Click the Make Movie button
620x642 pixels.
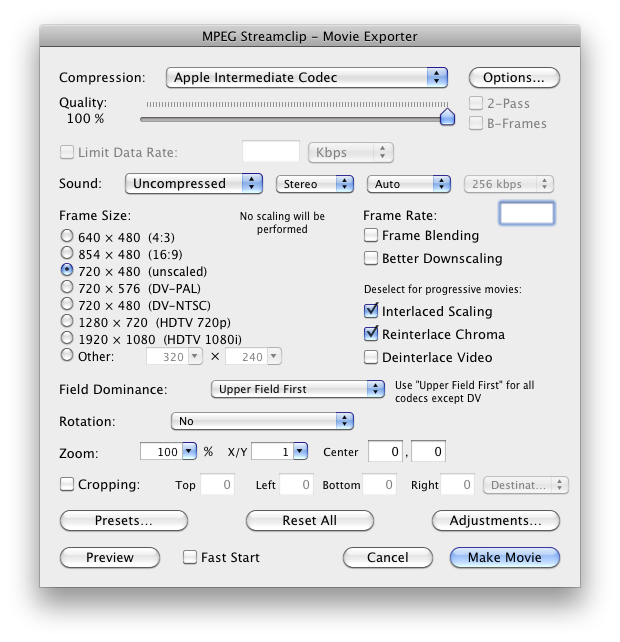[x=505, y=557]
